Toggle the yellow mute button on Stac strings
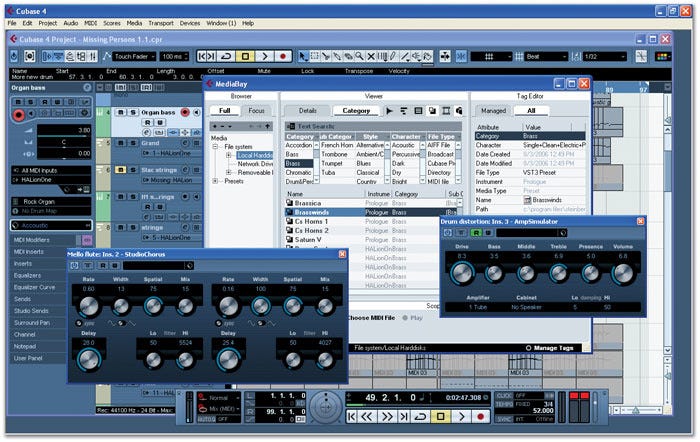The image size is (700, 442). click(121, 170)
